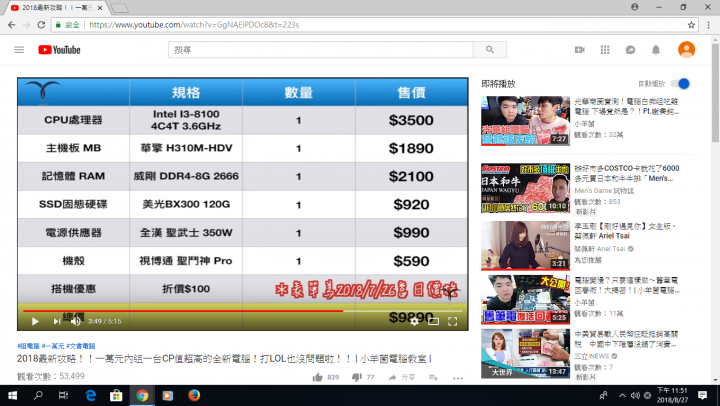Show hidden system tray icons
This screenshot has width=720, height=406.
pyautogui.click(x=622, y=395)
